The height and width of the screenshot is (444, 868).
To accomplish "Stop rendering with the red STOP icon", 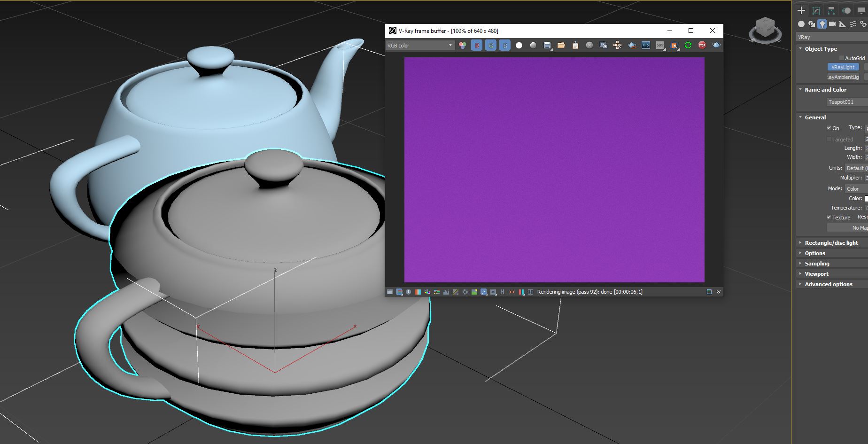I will pos(702,45).
